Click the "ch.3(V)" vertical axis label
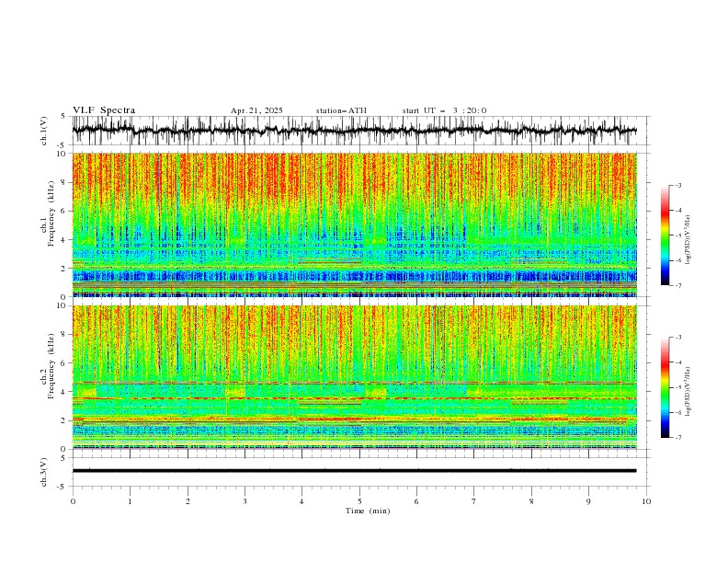The height and width of the screenshot is (563, 728). click(44, 472)
